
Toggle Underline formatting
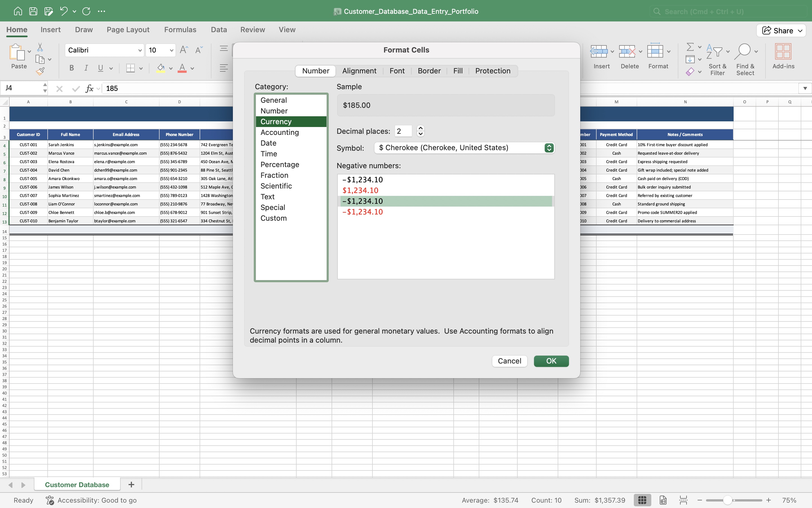[100, 68]
